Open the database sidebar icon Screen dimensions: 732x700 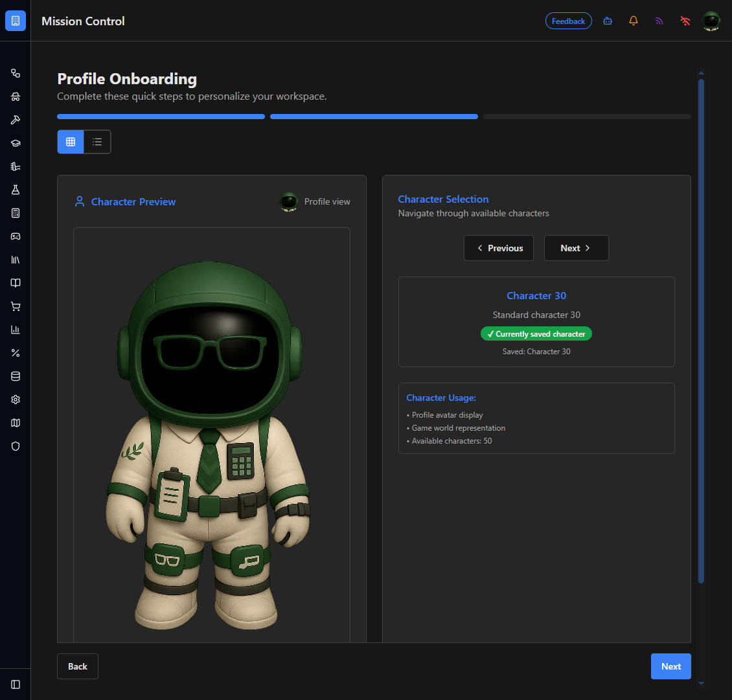click(16, 377)
